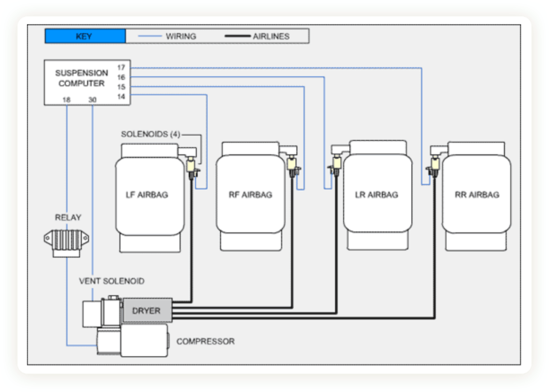
Task: Click the LR AIRBAG component
Action: [378, 195]
